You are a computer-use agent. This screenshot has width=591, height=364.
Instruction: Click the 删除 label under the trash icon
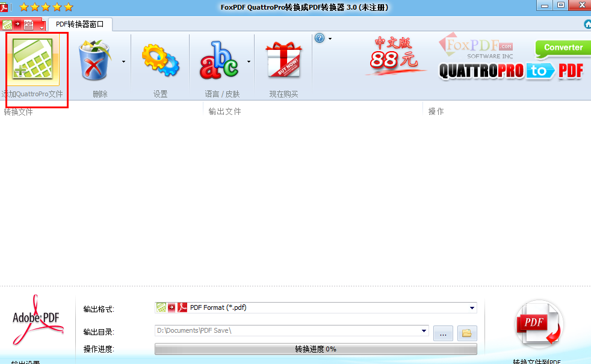(101, 94)
